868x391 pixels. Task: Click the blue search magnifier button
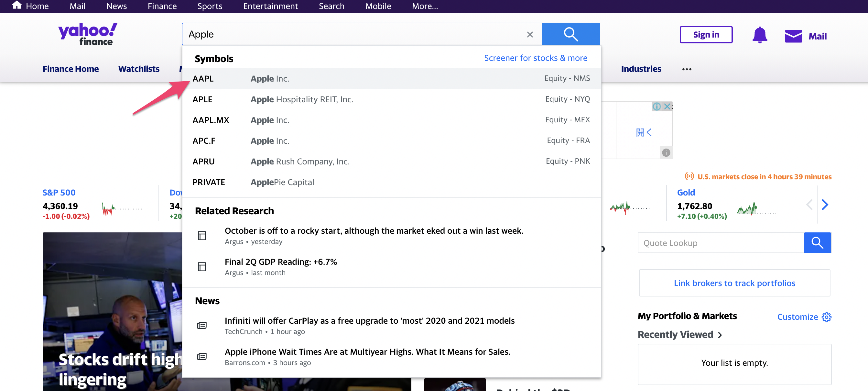[571, 34]
